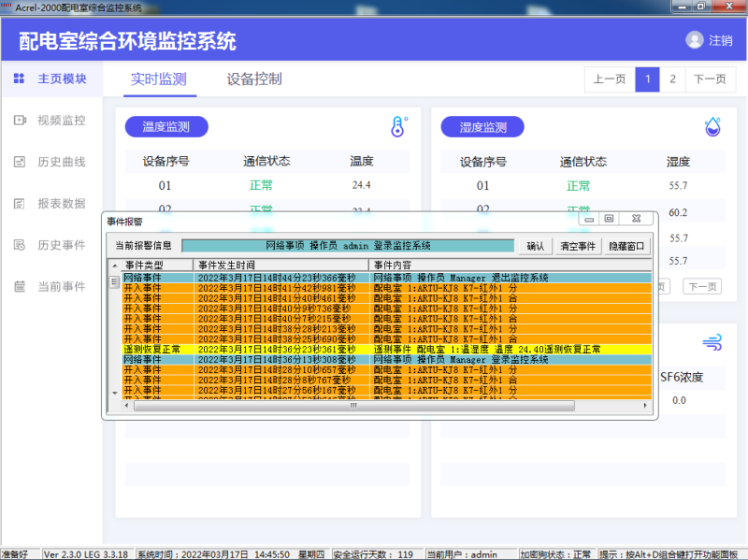Open 历史曲线 menu item
Viewport: 748px width, 560px height.
(x=62, y=162)
